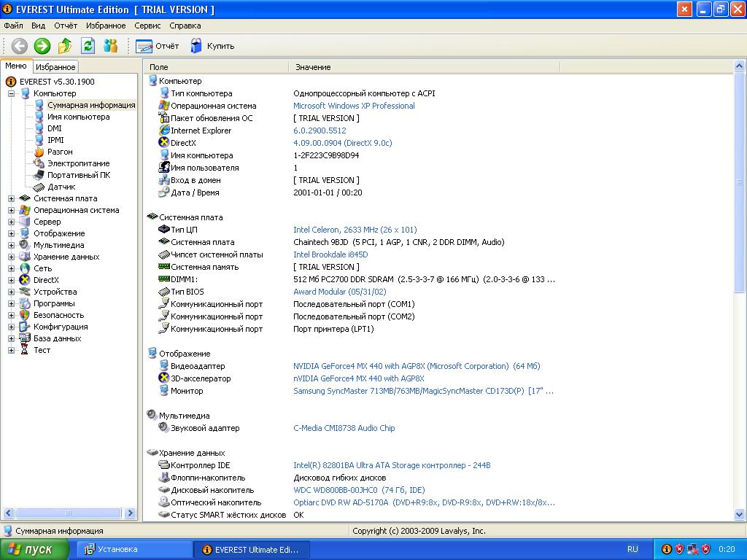Viewport: 747px width, 560px height.
Task: Open the Сервис menu
Action: [147, 26]
